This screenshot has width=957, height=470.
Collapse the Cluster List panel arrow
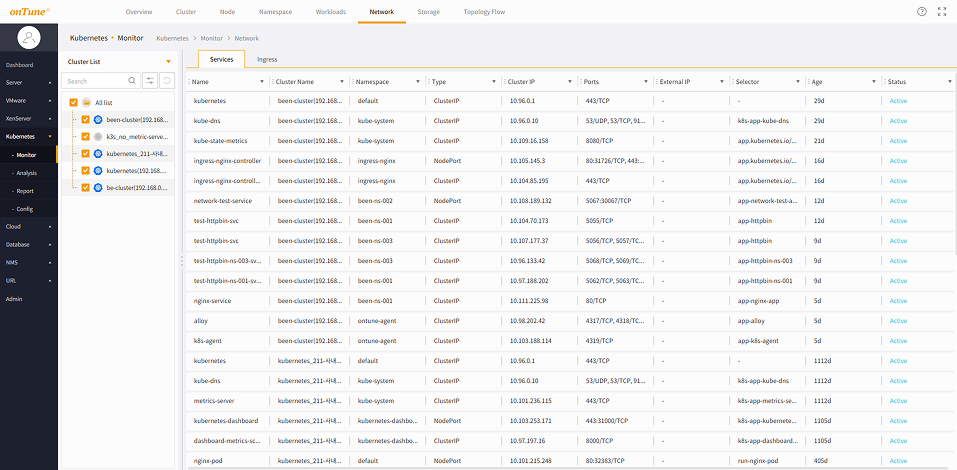168,62
